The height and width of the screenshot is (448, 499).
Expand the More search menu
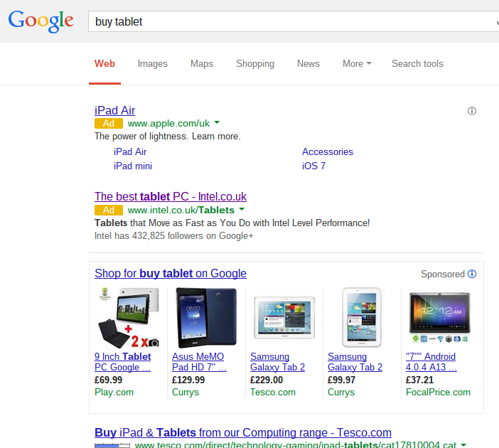pyautogui.click(x=357, y=64)
